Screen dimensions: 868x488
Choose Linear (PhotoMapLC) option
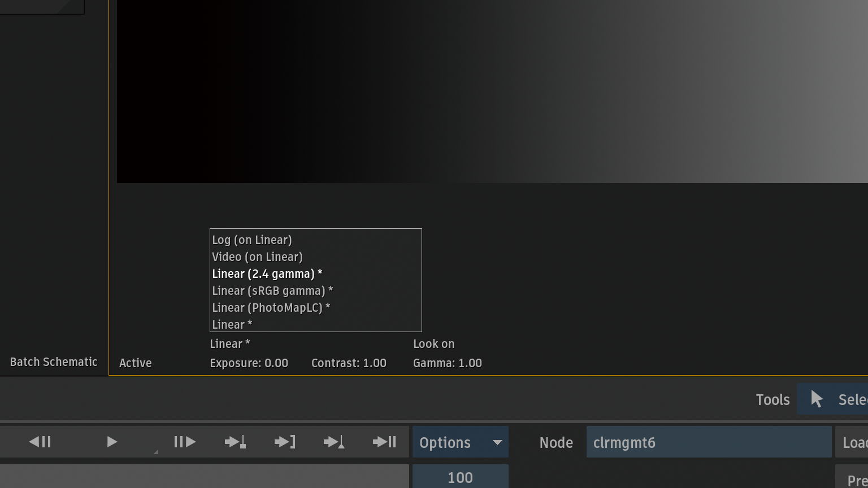tap(271, 308)
